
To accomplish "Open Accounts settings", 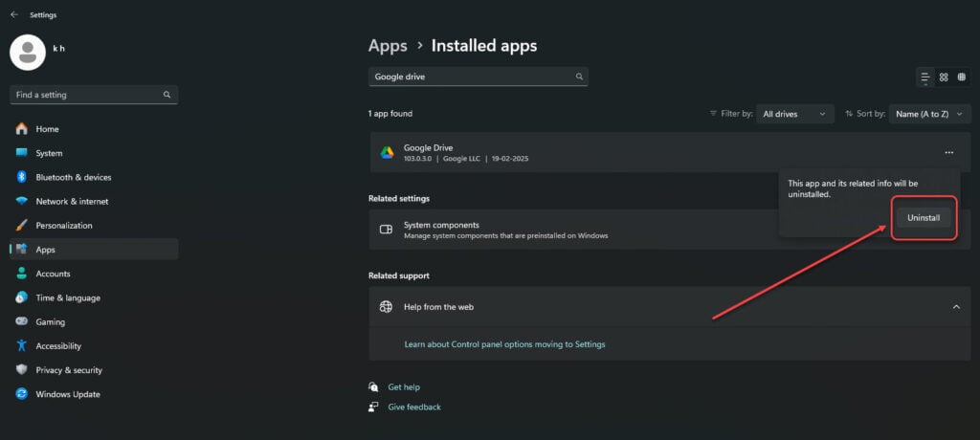I will (x=94, y=274).
